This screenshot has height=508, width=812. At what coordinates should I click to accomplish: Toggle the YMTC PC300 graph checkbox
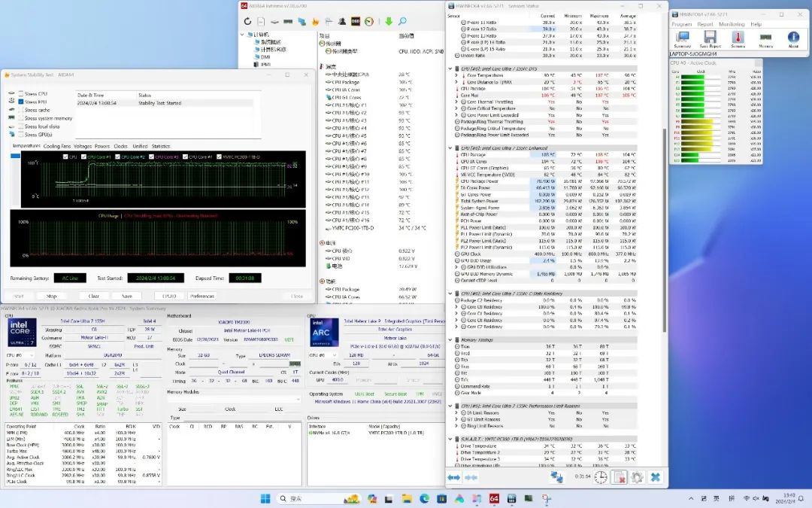(x=219, y=157)
